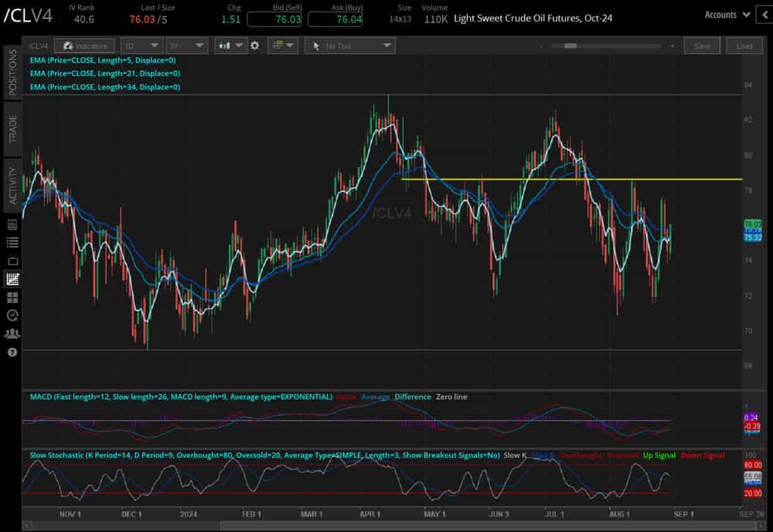Click the highlighted grid icon in left sidebar
This screenshot has height=532, width=773.
(11, 279)
